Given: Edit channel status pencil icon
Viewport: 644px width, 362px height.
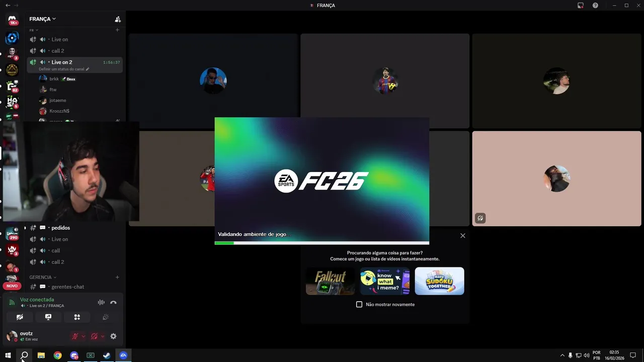Looking at the screenshot, I should click(88, 69).
